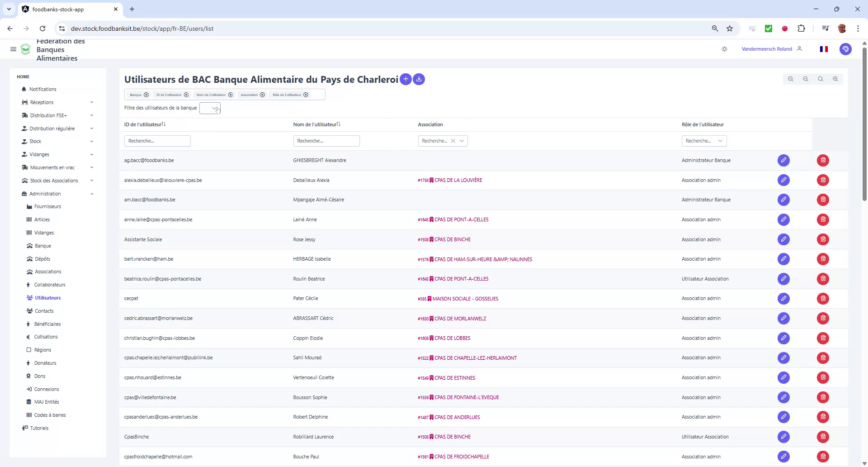868x467 pixels.
Task: Open the CPAS DE BINCHE association link
Action: 452,239
